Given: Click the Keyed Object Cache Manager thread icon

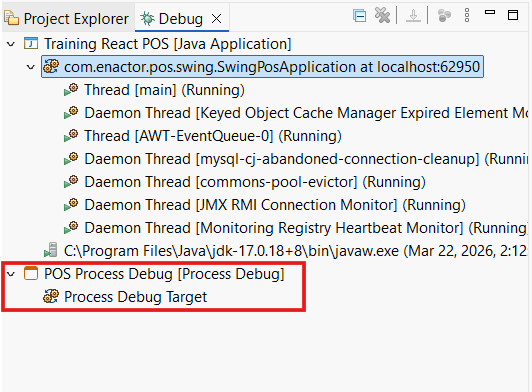Looking at the screenshot, I should tap(71, 113).
